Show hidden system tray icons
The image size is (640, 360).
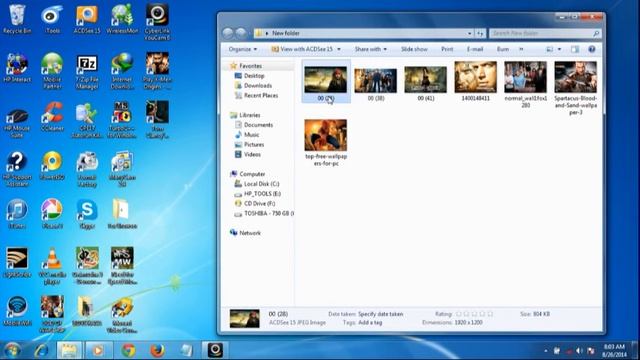coord(546,351)
